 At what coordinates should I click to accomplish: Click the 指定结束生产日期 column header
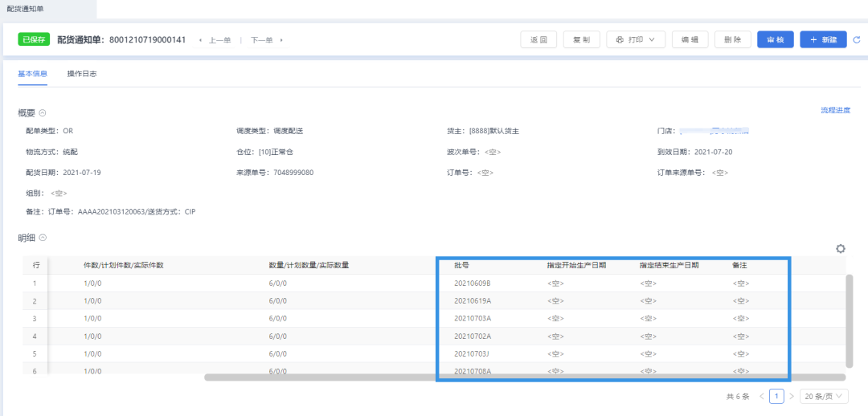click(669, 265)
